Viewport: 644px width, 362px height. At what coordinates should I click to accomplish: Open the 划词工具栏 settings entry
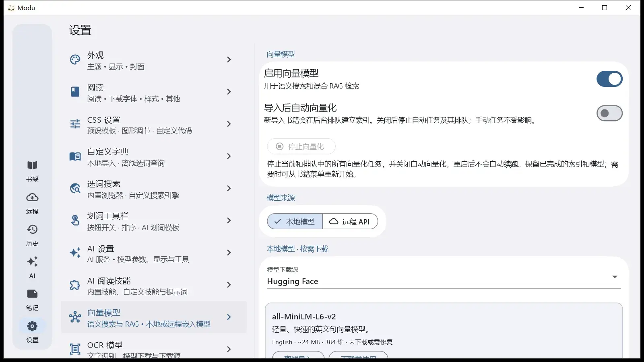coord(154,220)
